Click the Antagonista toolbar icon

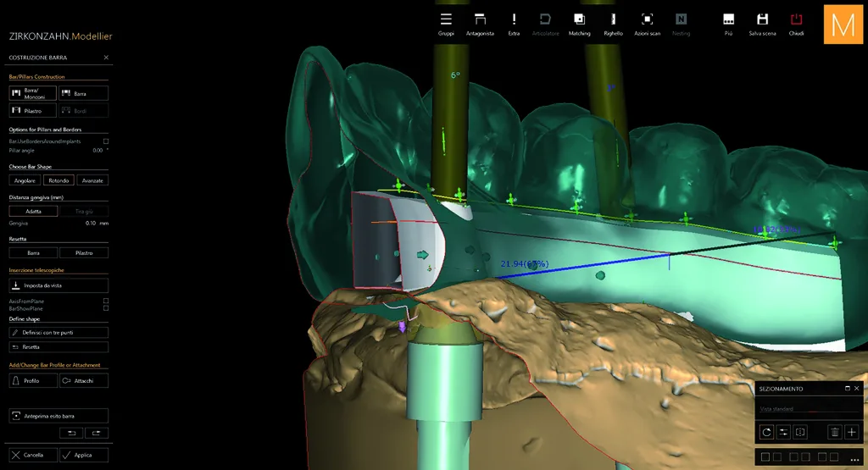pyautogui.click(x=480, y=24)
